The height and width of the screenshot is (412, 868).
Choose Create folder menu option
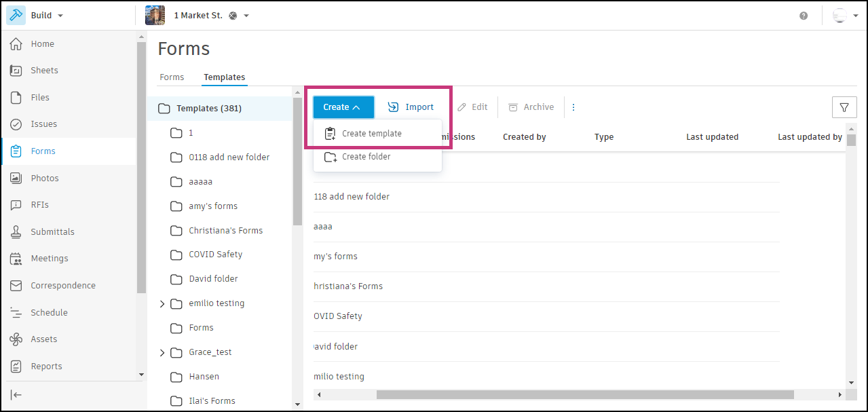pyautogui.click(x=366, y=157)
